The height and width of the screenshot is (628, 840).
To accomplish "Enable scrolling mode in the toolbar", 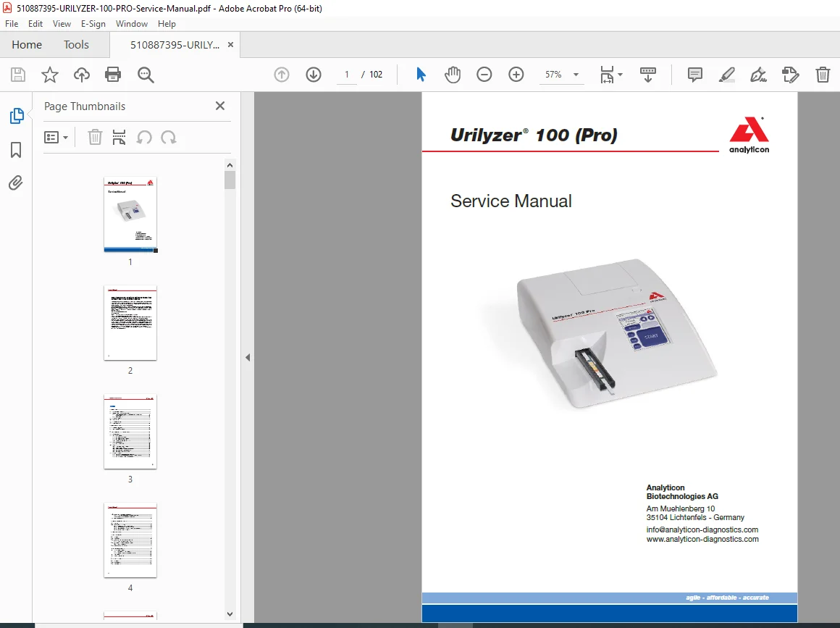I will [648, 75].
